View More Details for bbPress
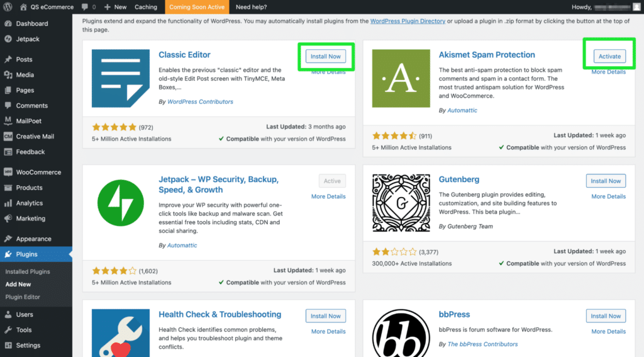644x357 pixels. (x=608, y=331)
